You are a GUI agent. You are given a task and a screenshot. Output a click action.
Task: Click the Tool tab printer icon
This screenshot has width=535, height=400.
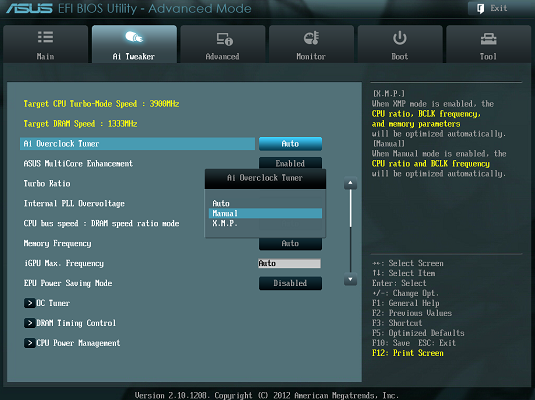pyautogui.click(x=488, y=39)
